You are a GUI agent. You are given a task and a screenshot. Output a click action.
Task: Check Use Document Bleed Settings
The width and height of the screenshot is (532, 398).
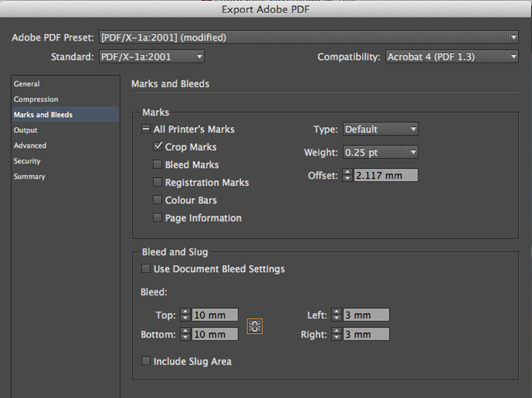(x=146, y=269)
